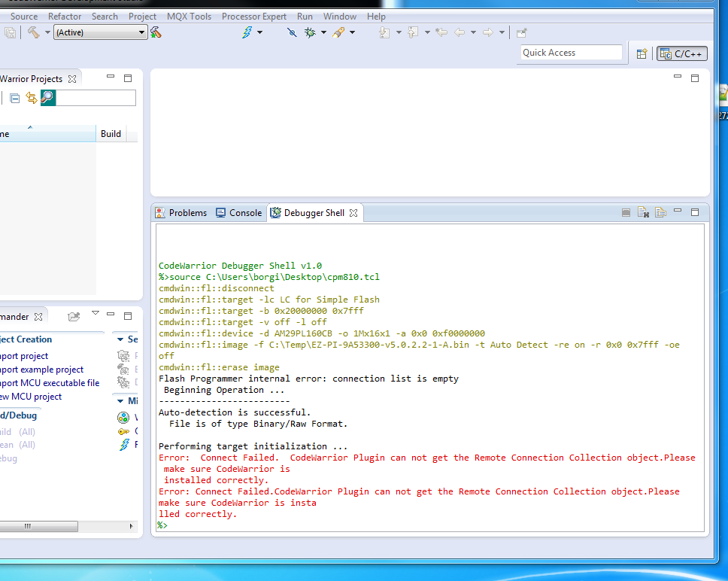Click the Quick Access search field
The image size is (728, 581).
572,53
